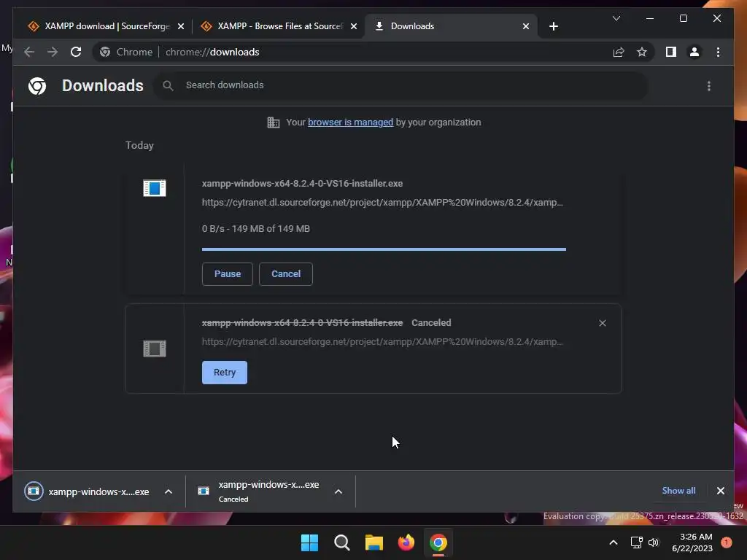
Task: Click the Canceled status label
Action: (431, 323)
